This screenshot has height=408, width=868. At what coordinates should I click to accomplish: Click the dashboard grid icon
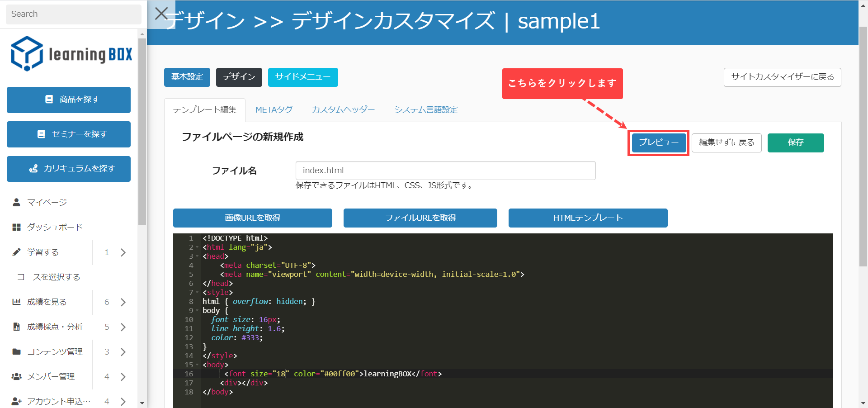click(x=17, y=227)
